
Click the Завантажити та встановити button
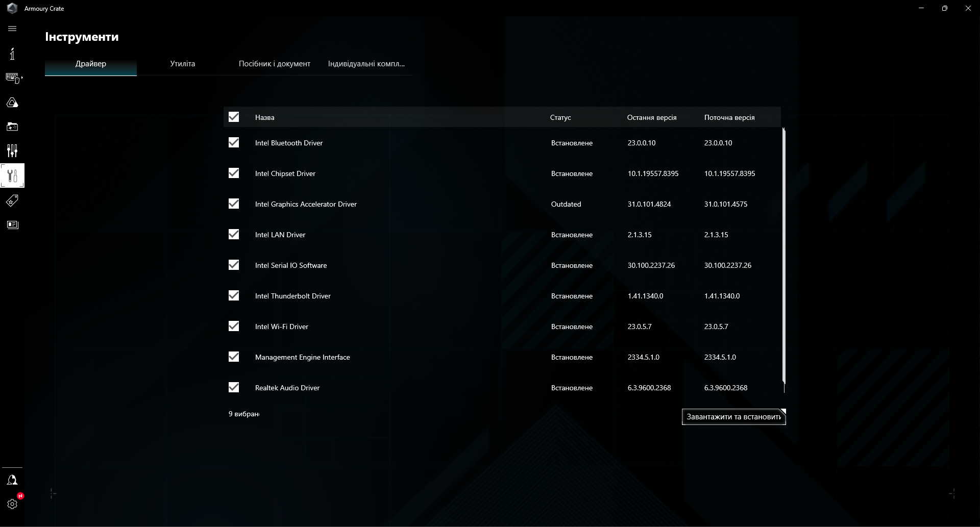click(733, 417)
